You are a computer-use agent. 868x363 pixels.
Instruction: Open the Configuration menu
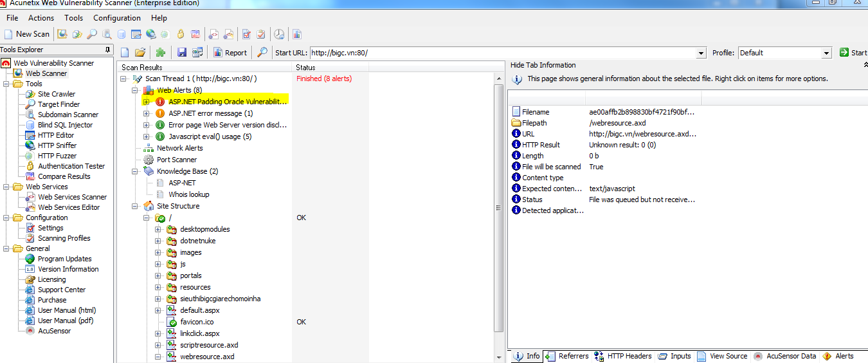click(117, 18)
